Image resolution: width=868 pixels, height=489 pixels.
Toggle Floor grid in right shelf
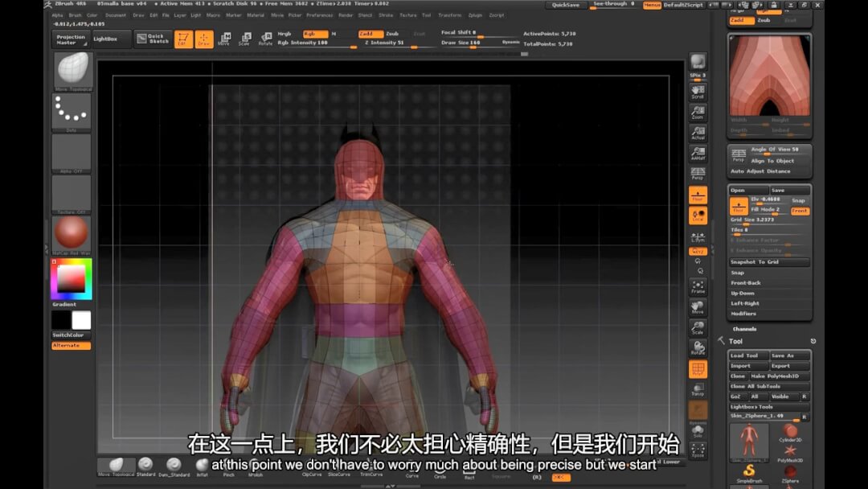698,195
